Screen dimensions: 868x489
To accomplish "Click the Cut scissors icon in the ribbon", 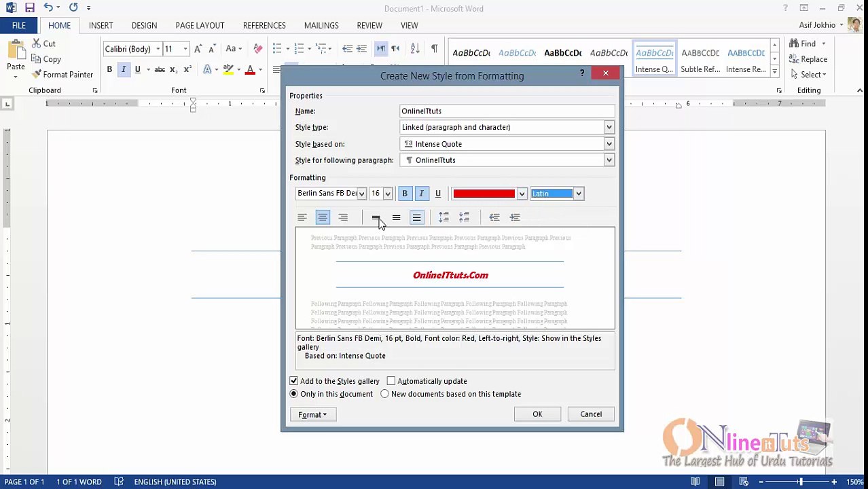I will (x=37, y=43).
